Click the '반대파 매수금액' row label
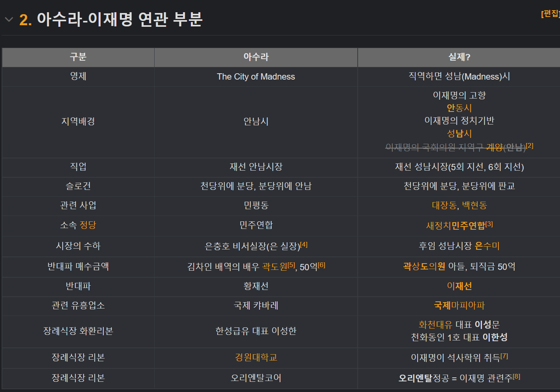 click(78, 267)
